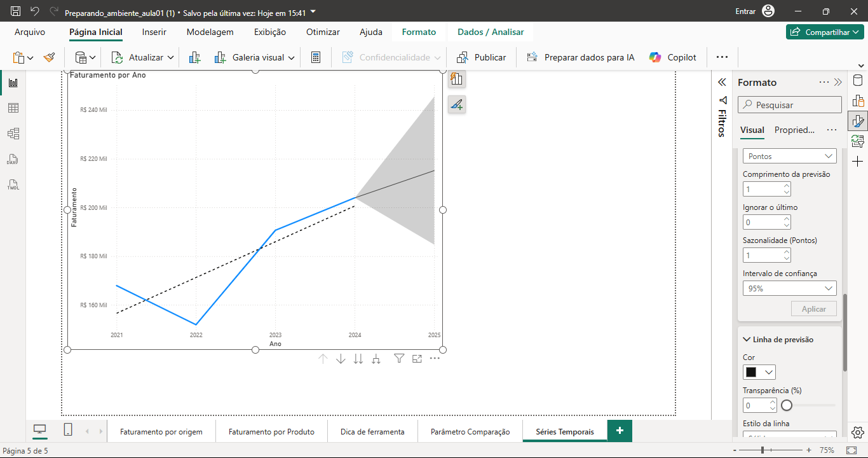This screenshot has width=868, height=458.
Task: Open the chart's filter funnel icon
Action: click(399, 359)
